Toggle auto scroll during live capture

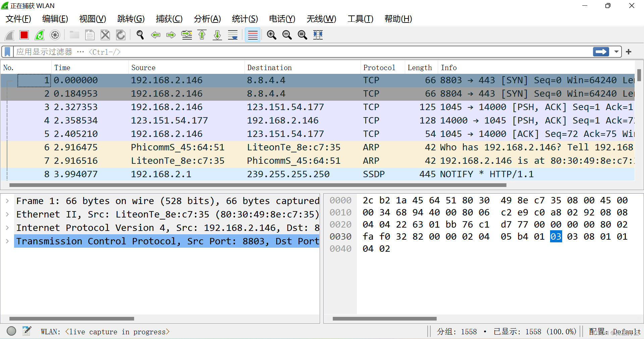click(233, 35)
